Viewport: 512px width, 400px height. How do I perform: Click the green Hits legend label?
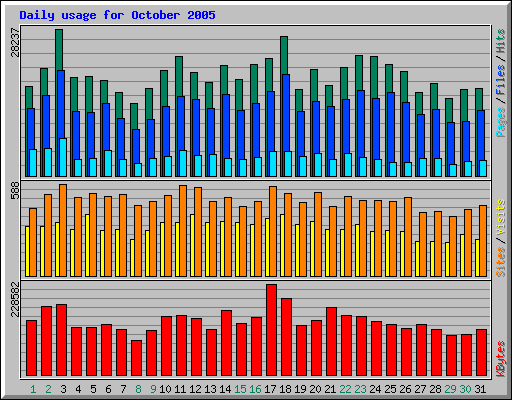501,41
